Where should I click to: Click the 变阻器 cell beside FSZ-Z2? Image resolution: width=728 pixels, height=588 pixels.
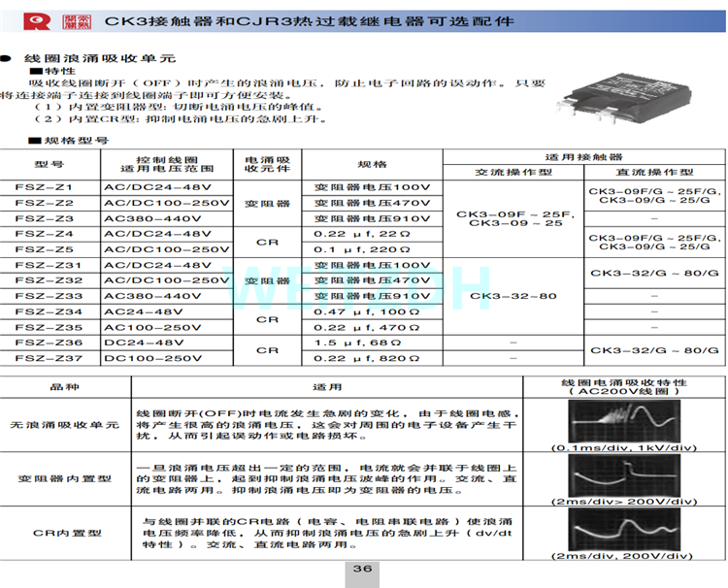268,203
